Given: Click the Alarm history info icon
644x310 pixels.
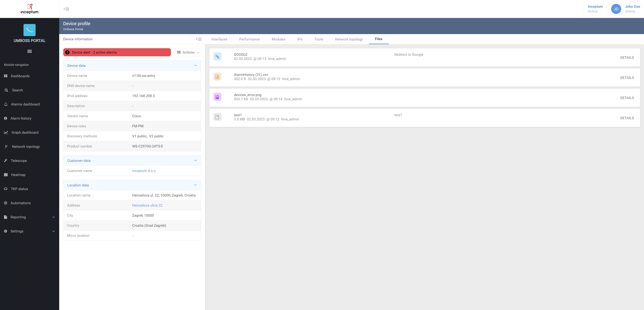Looking at the screenshot, I should tap(6, 118).
